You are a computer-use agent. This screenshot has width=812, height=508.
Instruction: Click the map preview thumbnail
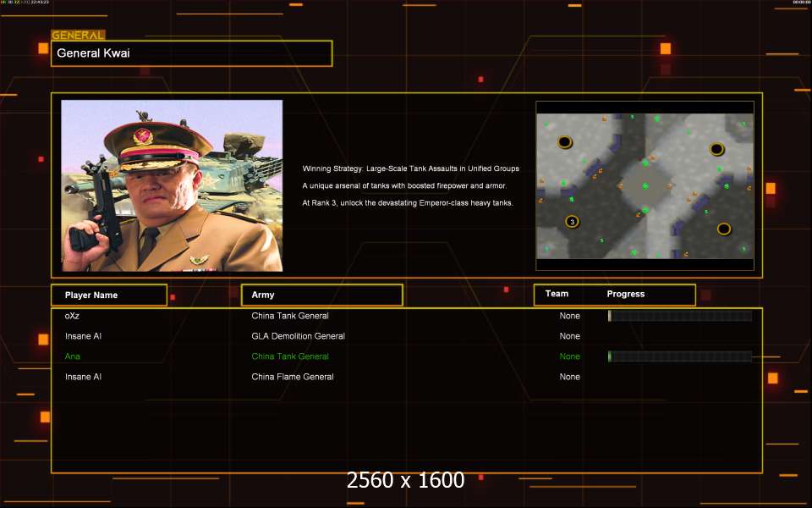(645, 185)
